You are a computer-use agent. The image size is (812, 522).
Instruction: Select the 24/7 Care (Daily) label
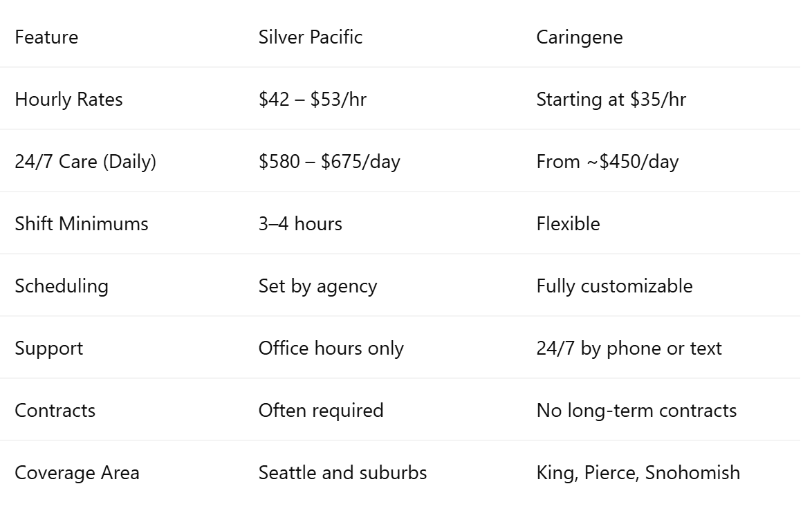click(86, 162)
